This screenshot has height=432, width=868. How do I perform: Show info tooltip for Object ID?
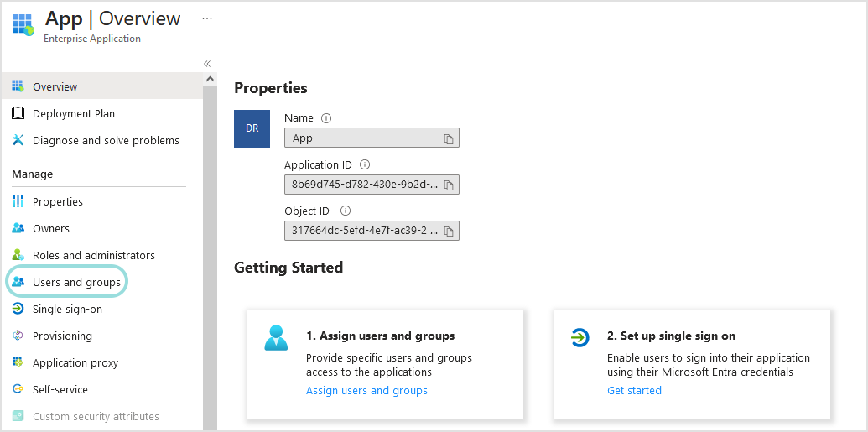346,211
